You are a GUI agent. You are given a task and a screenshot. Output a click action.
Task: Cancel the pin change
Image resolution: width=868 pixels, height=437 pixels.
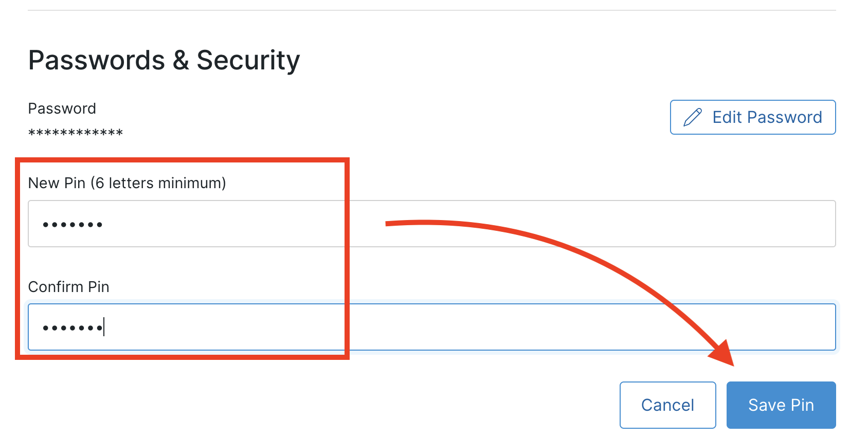click(667, 405)
